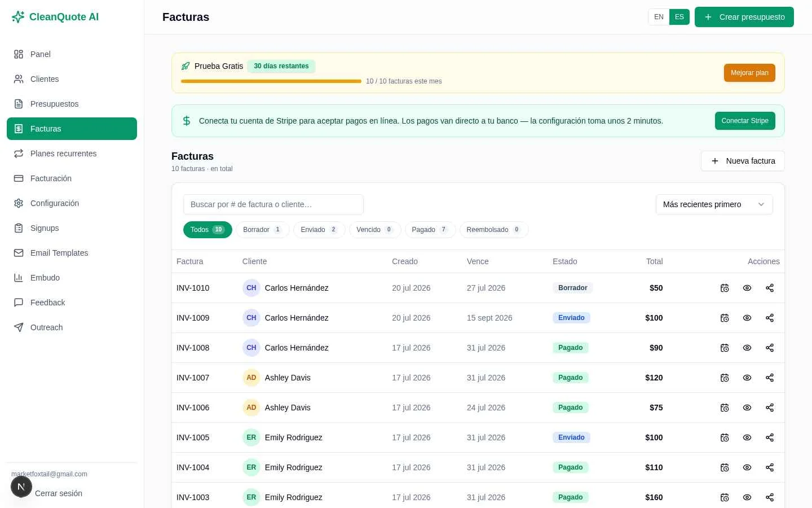Click the eye icon for INV-1008
The image size is (812, 508).
[x=747, y=348]
